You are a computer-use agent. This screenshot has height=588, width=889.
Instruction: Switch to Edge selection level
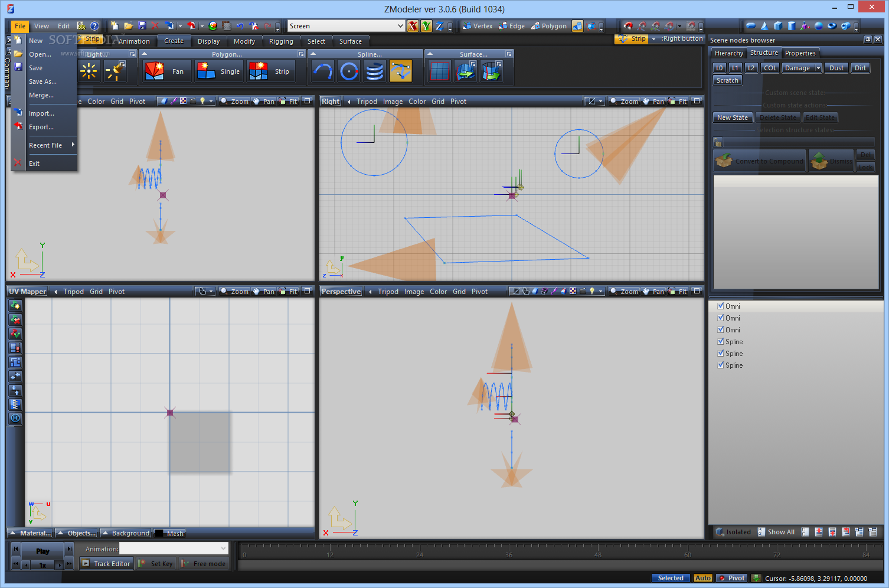click(x=511, y=26)
